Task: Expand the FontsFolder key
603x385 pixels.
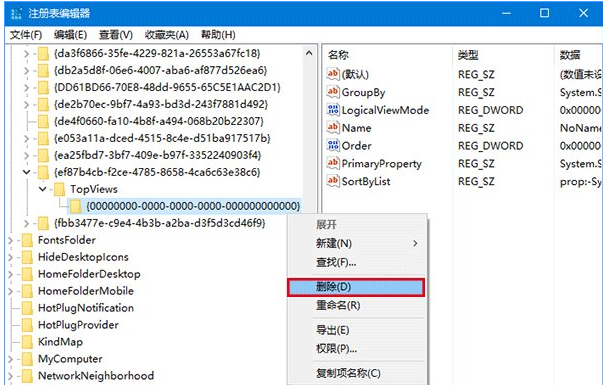Action: pyautogui.click(x=10, y=240)
